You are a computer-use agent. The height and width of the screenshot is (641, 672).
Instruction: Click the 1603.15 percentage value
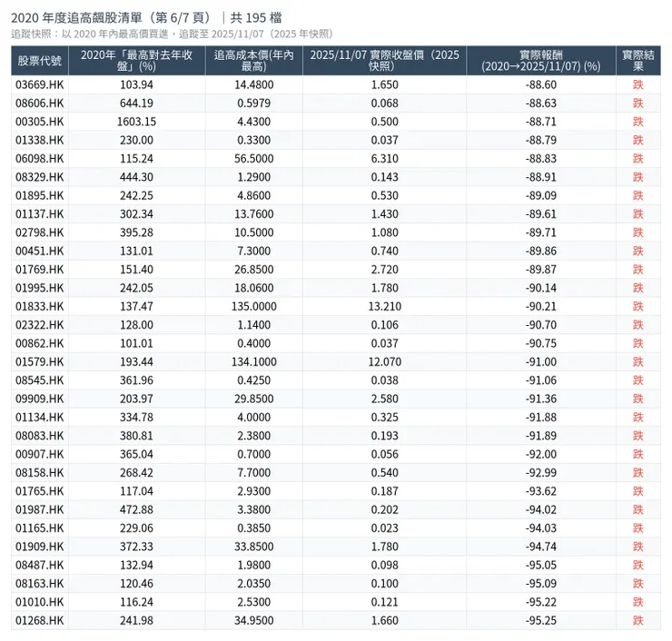tap(137, 122)
